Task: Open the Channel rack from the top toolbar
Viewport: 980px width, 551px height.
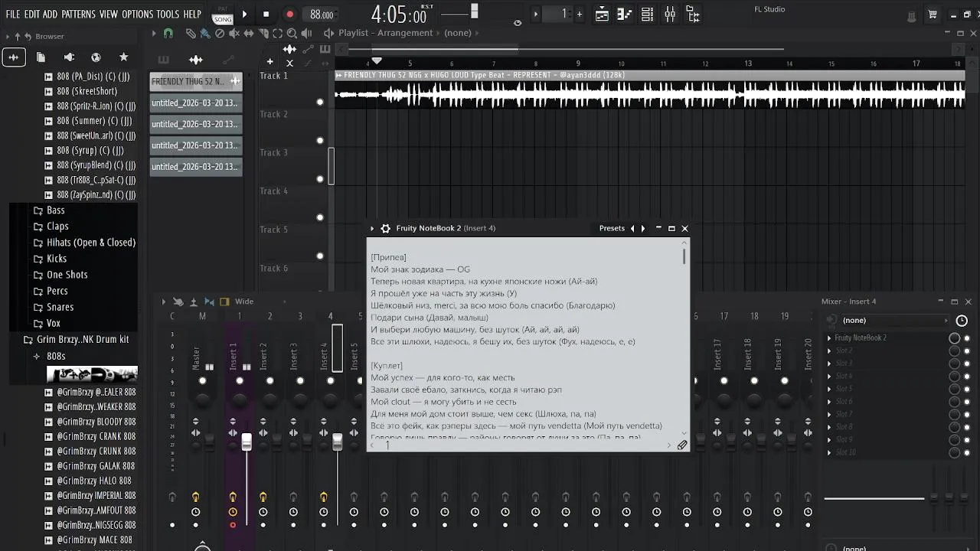Action: point(648,14)
